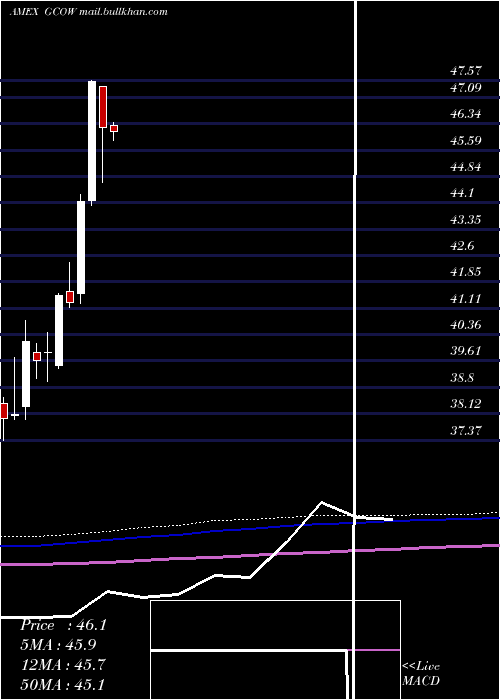Click the 50MA : 45.1 readout
Image resolution: width=500 pixels, height=700 pixels.
pos(63,684)
